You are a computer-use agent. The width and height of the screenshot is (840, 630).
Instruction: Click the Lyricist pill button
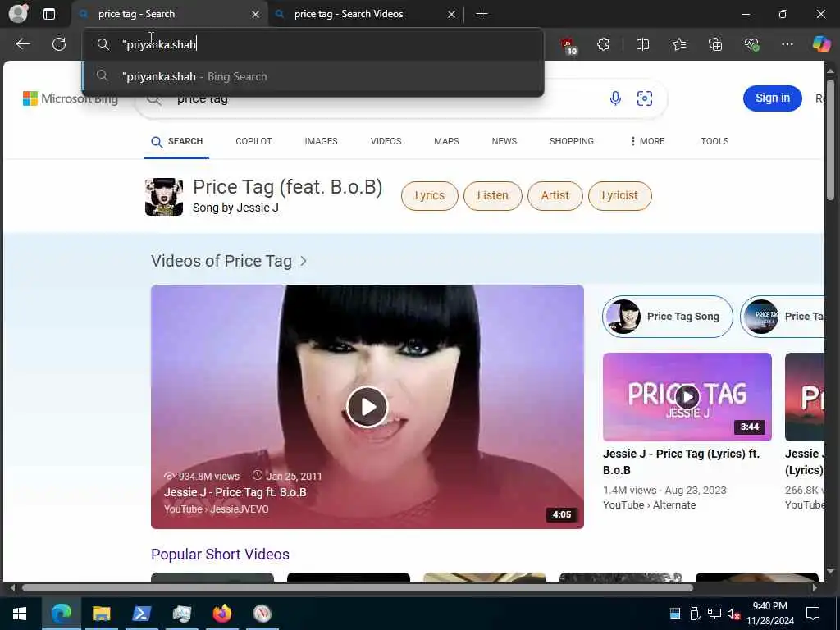(620, 195)
